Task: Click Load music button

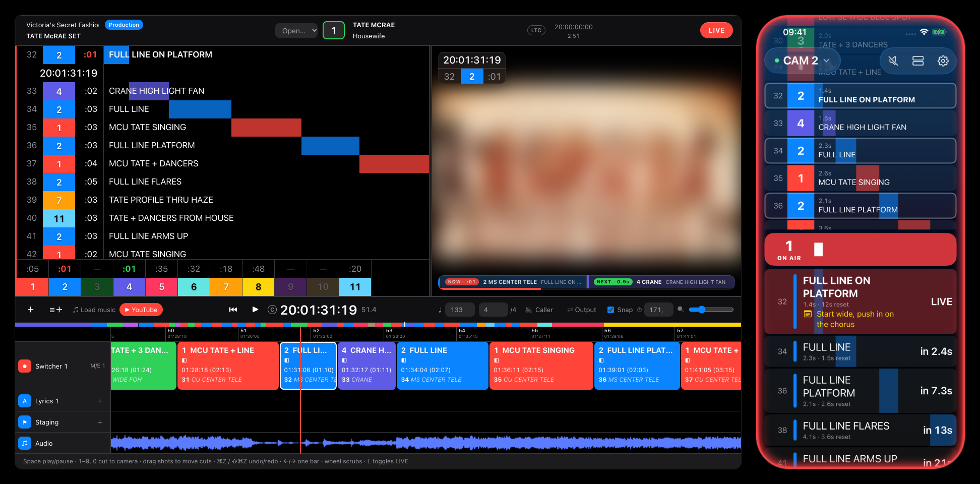Action: click(94, 310)
